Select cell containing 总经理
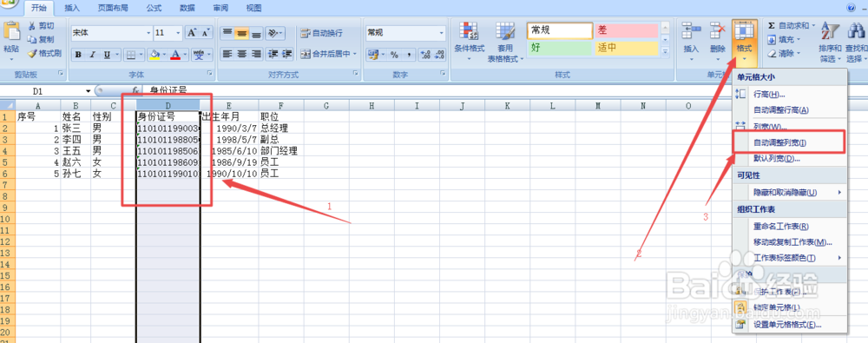 pos(281,128)
